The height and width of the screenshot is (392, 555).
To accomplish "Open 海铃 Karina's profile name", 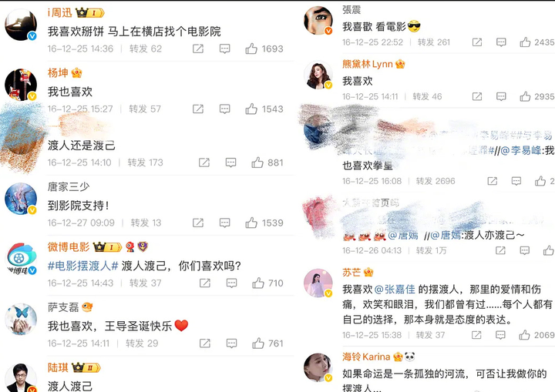I will coord(366,357).
